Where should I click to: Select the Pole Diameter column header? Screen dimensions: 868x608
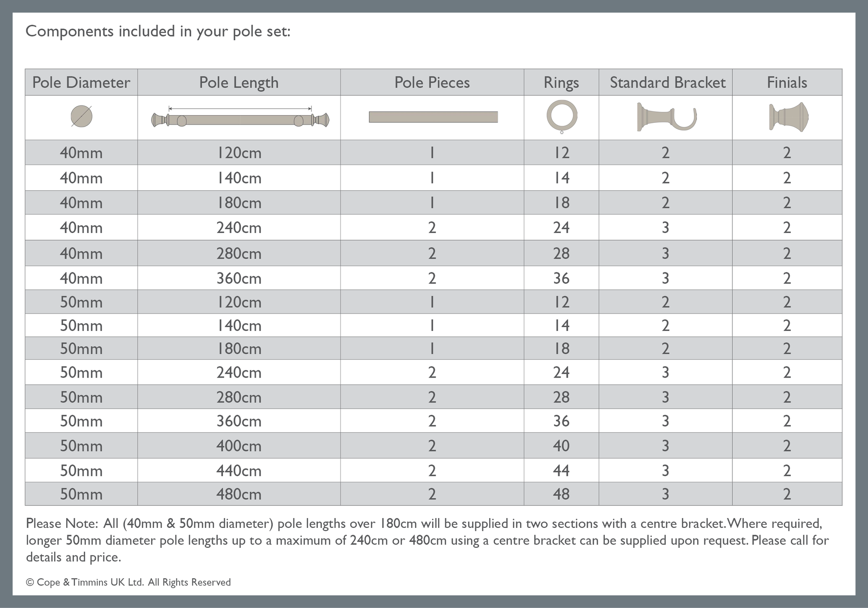(81, 83)
